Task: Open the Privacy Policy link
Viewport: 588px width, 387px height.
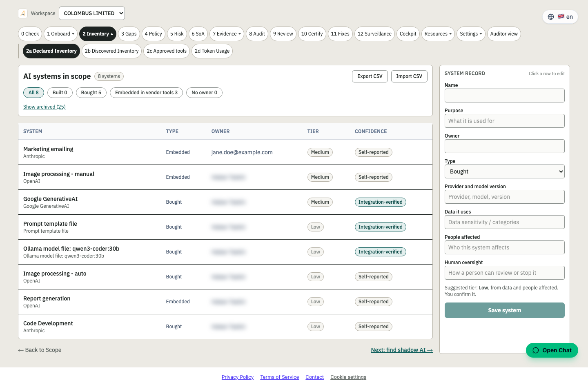Action: 238,377
